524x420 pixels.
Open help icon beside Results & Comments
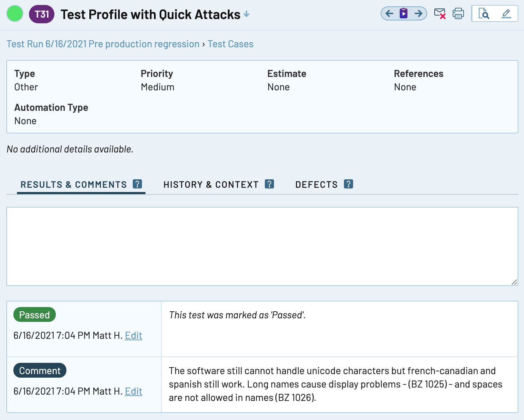137,184
